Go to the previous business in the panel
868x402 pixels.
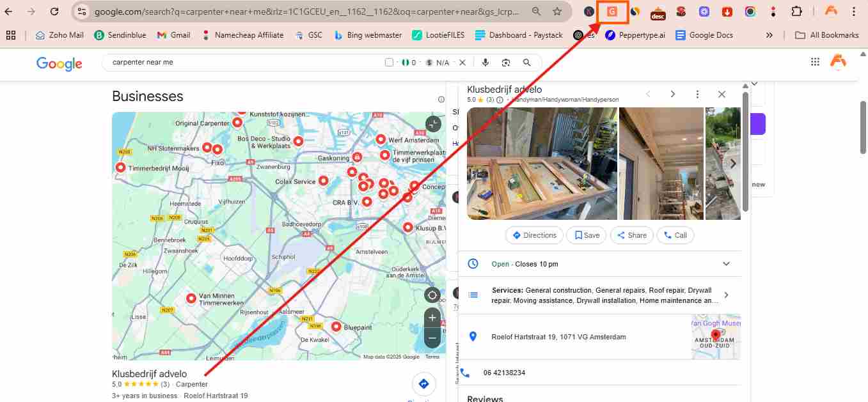(x=648, y=94)
